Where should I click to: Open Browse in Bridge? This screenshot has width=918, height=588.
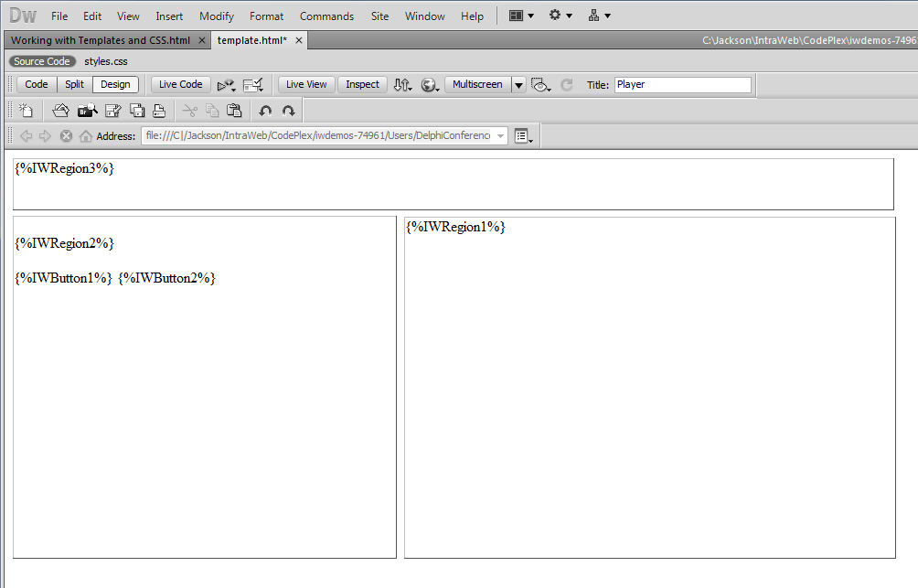(86, 110)
